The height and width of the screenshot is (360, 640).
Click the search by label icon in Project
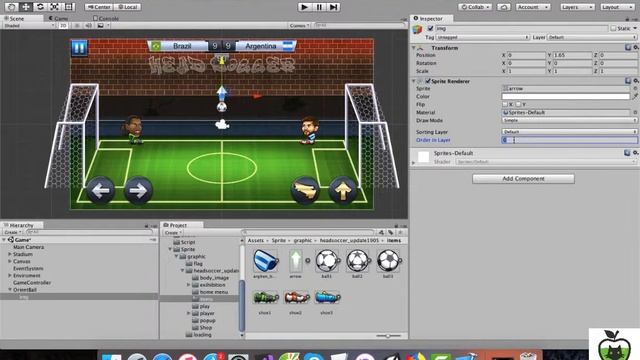click(x=391, y=232)
